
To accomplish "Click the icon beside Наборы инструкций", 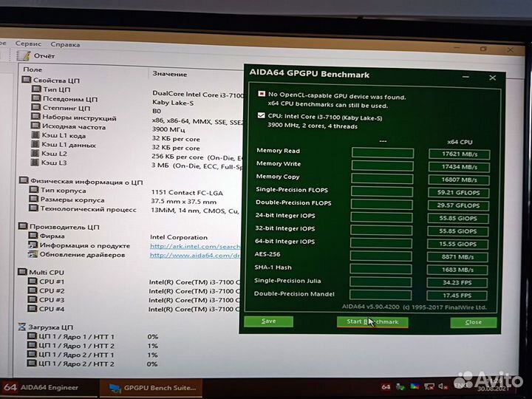I will point(35,117).
